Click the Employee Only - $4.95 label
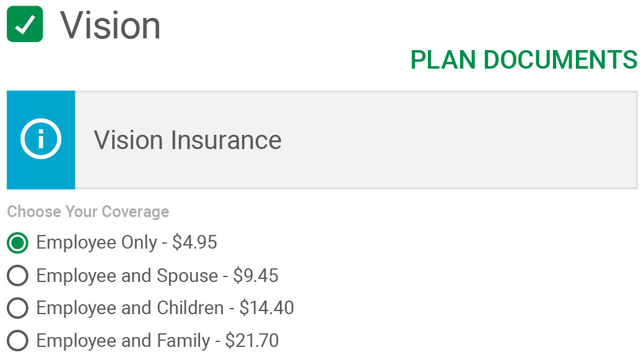Viewport: 644px width, 363px height. (126, 242)
